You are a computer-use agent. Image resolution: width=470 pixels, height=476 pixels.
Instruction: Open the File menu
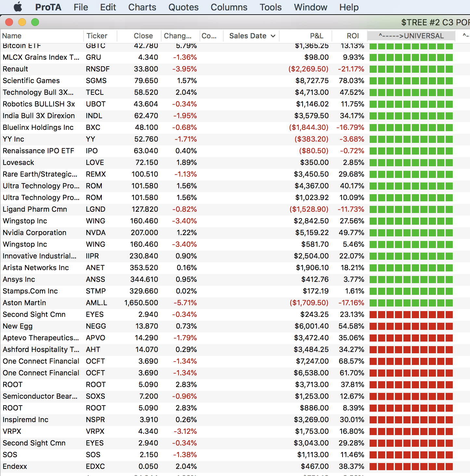coord(81,7)
